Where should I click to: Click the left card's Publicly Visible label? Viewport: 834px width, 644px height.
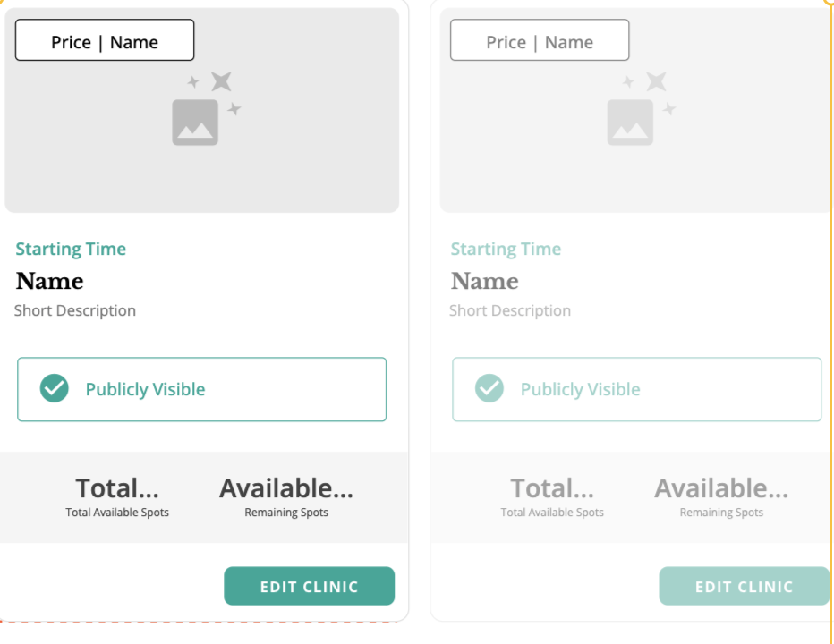[x=145, y=390]
